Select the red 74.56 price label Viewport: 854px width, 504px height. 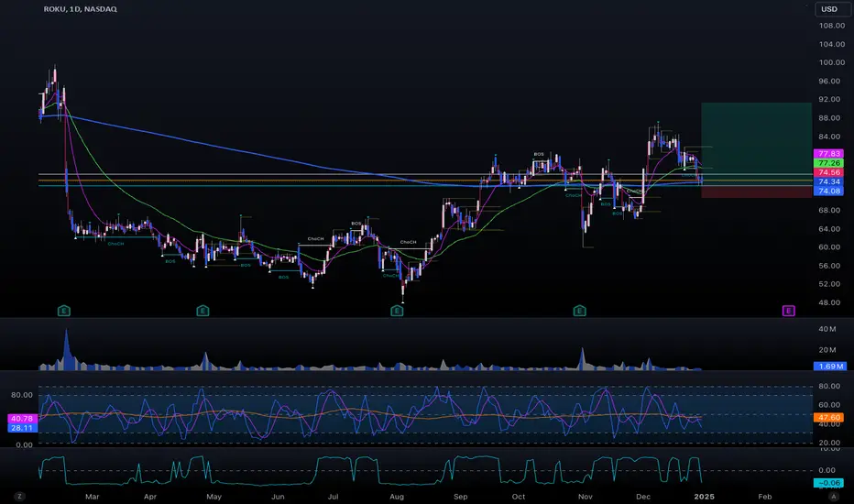click(828, 172)
